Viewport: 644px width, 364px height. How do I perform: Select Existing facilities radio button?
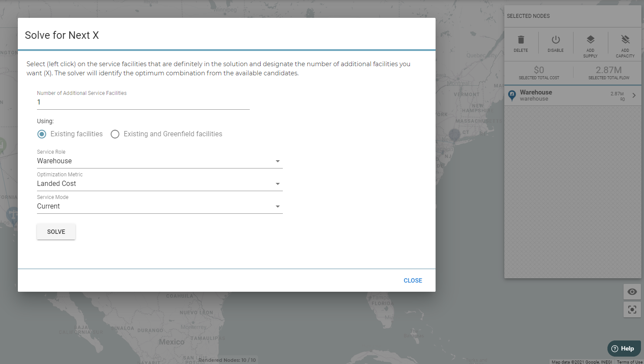(42, 134)
